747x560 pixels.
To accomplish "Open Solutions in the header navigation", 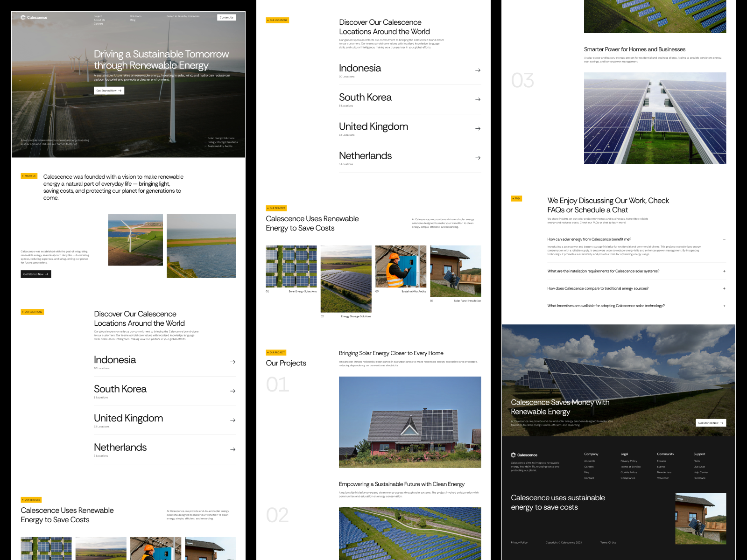I will coord(136,16).
